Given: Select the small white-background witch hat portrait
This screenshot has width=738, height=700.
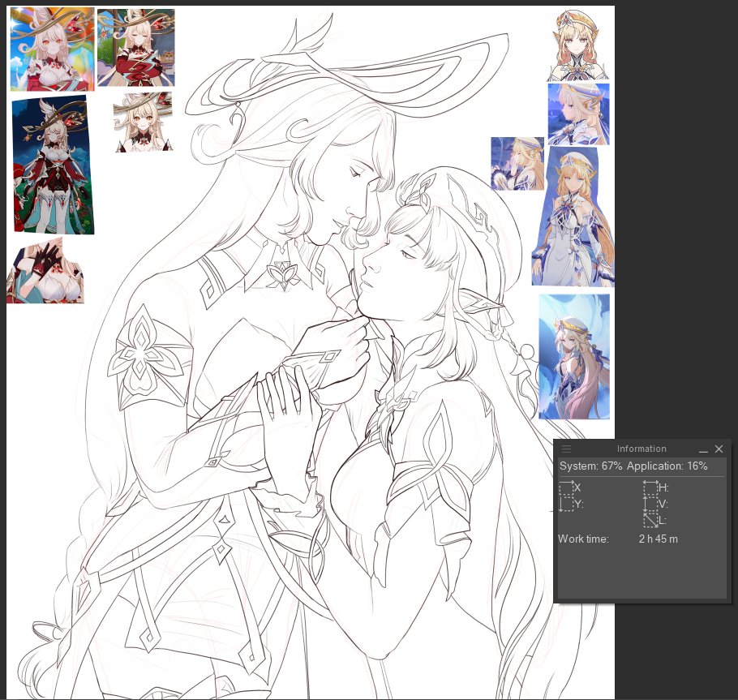Looking at the screenshot, I should (x=143, y=122).
